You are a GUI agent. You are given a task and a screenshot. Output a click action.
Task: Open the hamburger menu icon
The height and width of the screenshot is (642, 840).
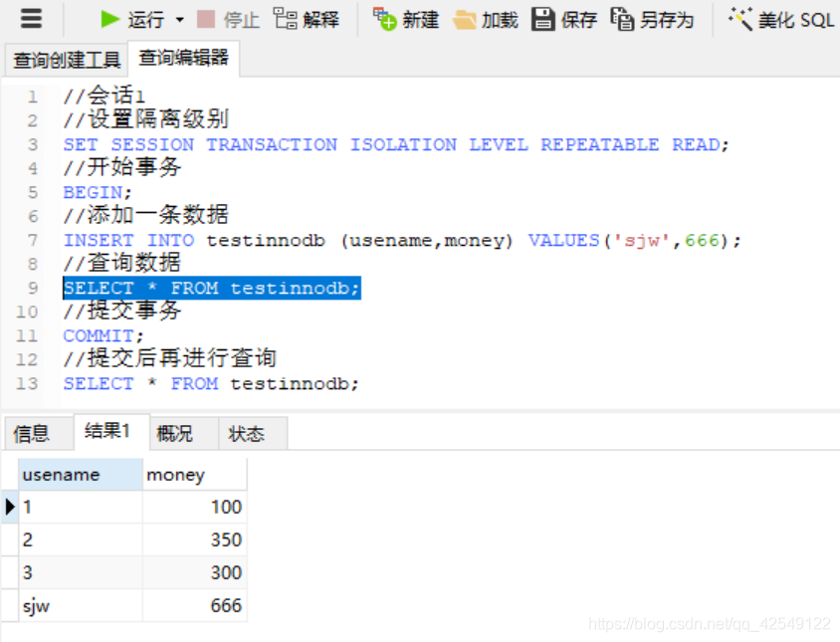31,19
